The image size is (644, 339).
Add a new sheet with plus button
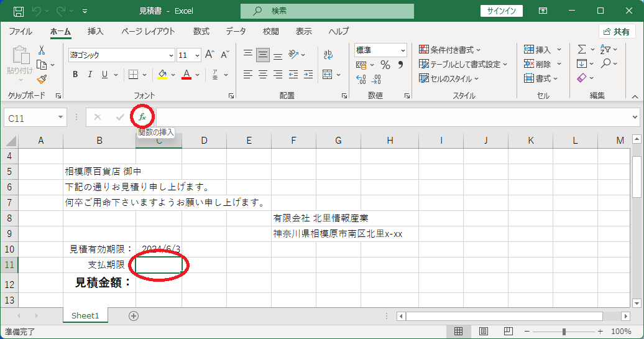(x=134, y=315)
